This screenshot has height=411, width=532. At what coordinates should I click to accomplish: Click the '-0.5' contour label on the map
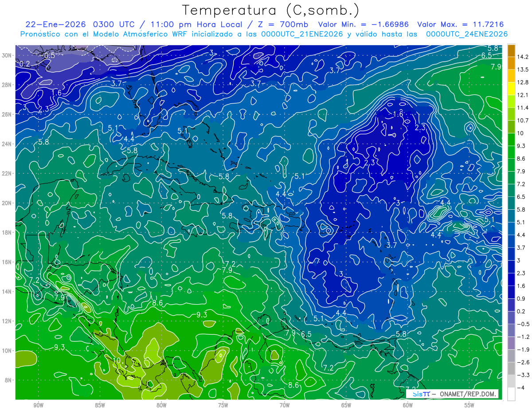[48, 55]
